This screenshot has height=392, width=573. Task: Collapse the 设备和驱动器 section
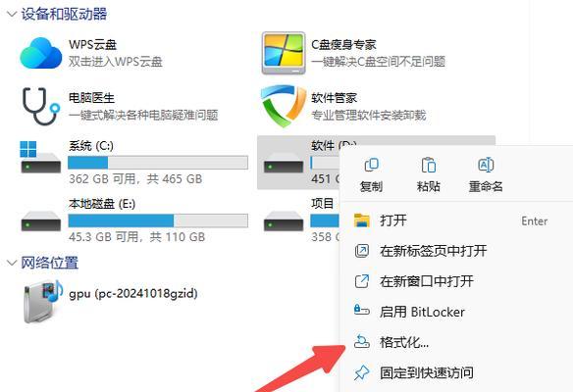coord(12,15)
